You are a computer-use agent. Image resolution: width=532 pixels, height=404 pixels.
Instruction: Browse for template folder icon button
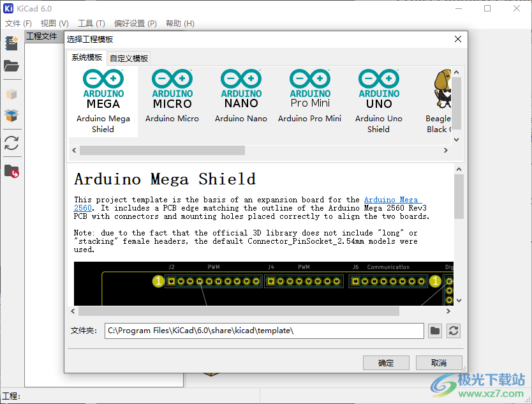click(x=434, y=331)
